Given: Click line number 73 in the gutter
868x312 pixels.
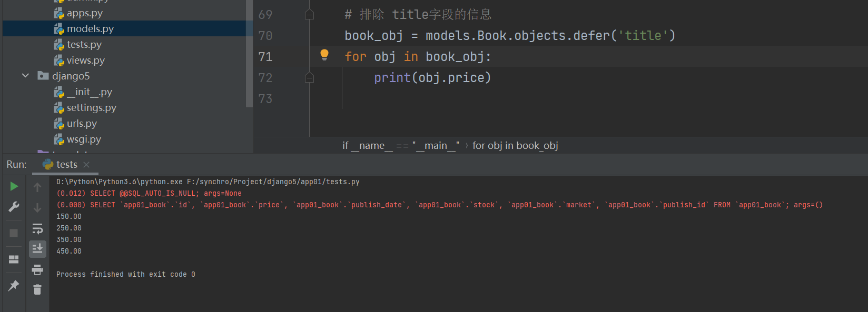Looking at the screenshot, I should click(265, 99).
